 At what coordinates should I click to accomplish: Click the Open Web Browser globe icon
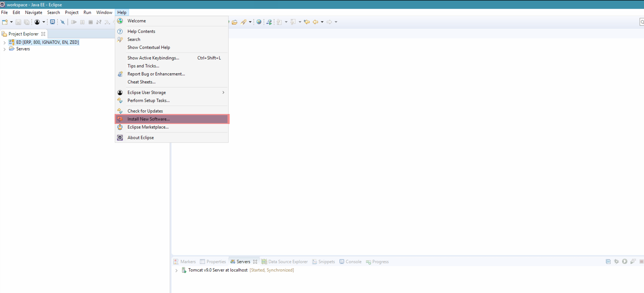click(259, 22)
